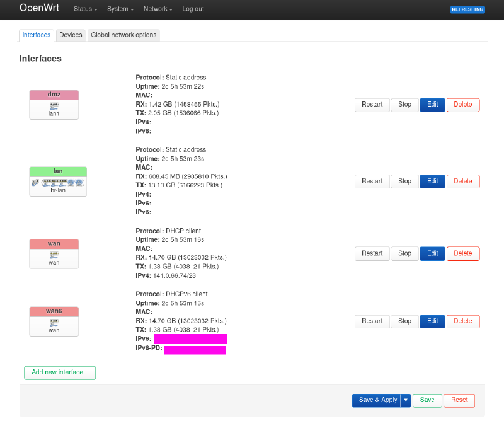Restart the dmz interface
The width and height of the screenshot is (504, 421).
(372, 105)
